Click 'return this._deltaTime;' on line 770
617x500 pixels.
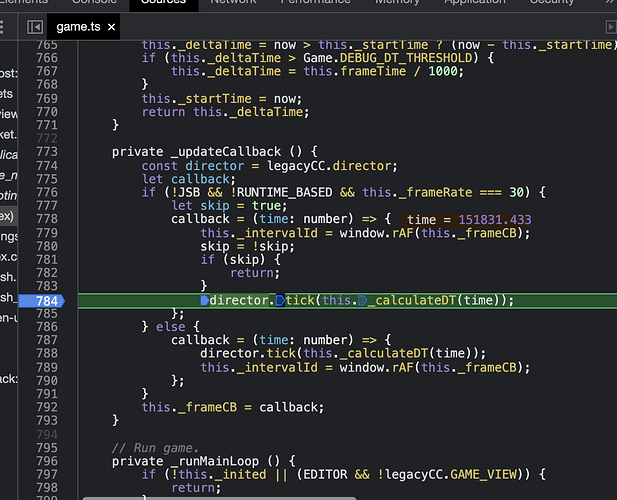click(226, 112)
